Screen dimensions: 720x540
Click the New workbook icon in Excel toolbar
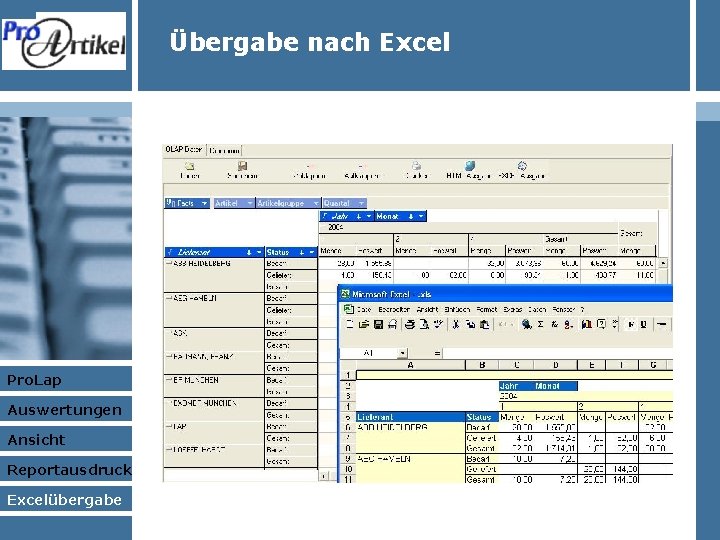(x=350, y=325)
